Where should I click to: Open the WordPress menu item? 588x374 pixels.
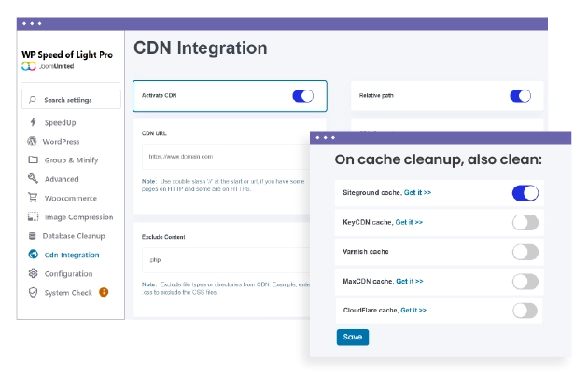(x=61, y=141)
